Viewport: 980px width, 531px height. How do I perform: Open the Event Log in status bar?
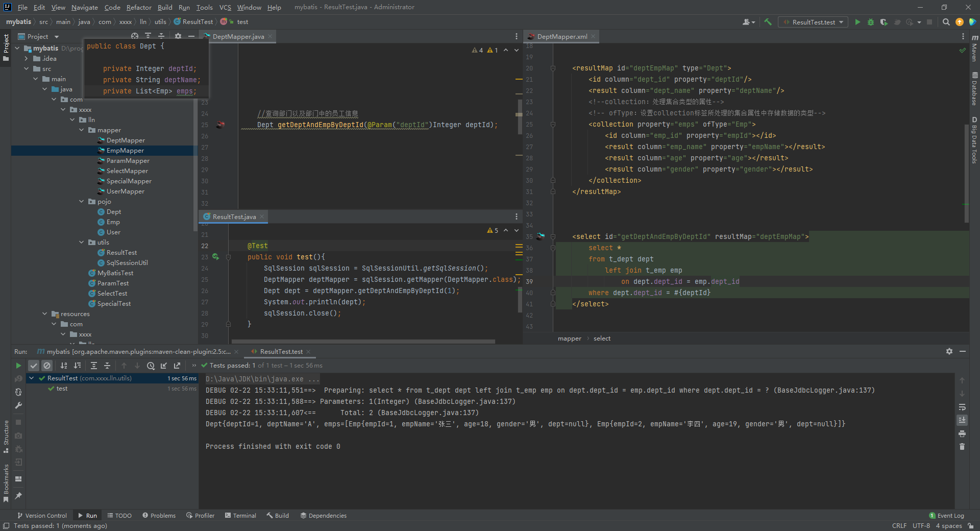[x=947, y=516]
